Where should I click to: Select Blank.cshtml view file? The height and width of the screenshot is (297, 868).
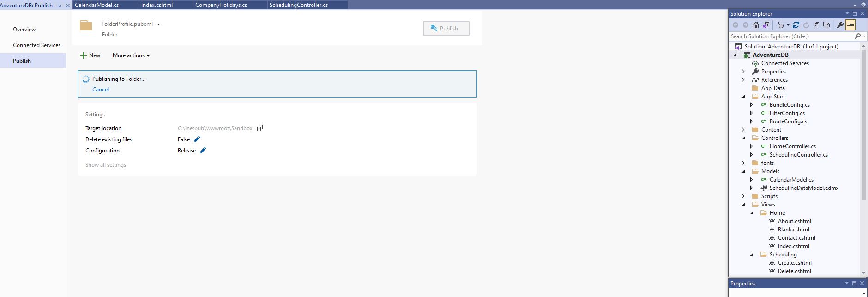(794, 230)
